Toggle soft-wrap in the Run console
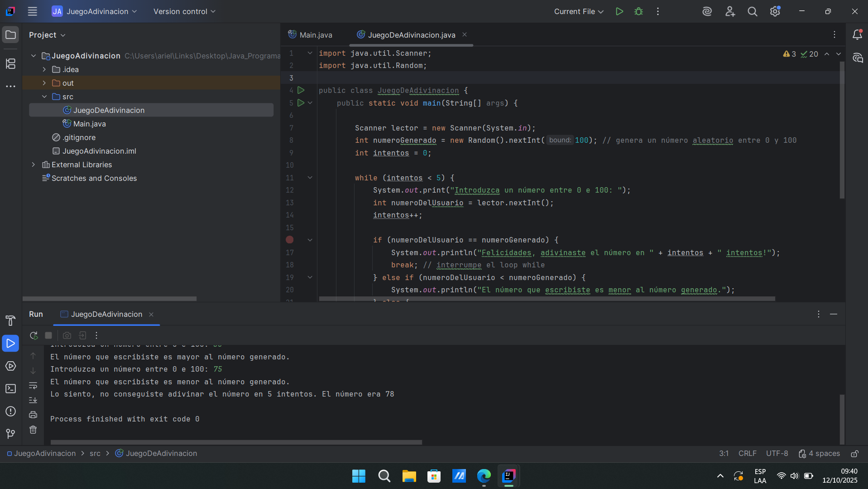 (x=33, y=386)
